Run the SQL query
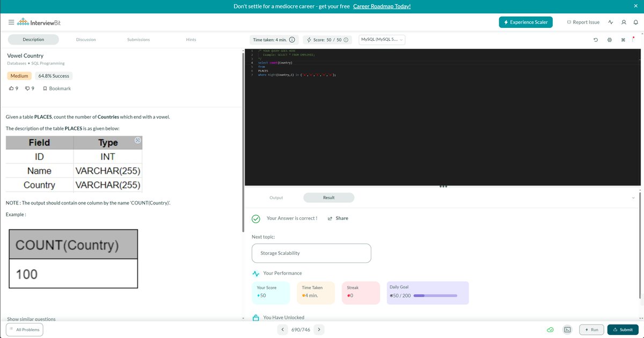Image resolution: width=644 pixels, height=338 pixels. [591, 329]
